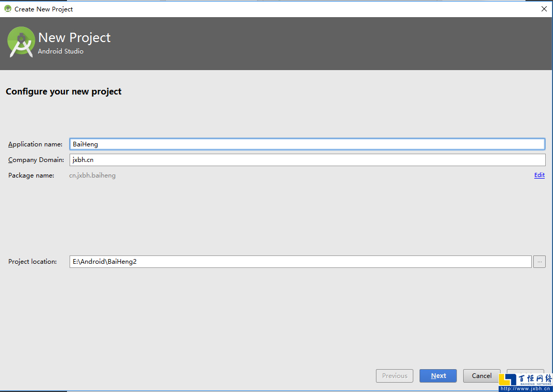This screenshot has height=392, width=553.
Task: Click the BaiHeng Network watermark logo
Action: 525,380
